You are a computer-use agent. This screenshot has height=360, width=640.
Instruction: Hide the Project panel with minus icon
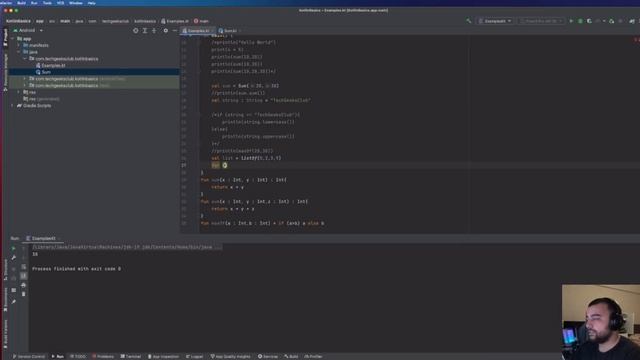pyautogui.click(x=175, y=31)
